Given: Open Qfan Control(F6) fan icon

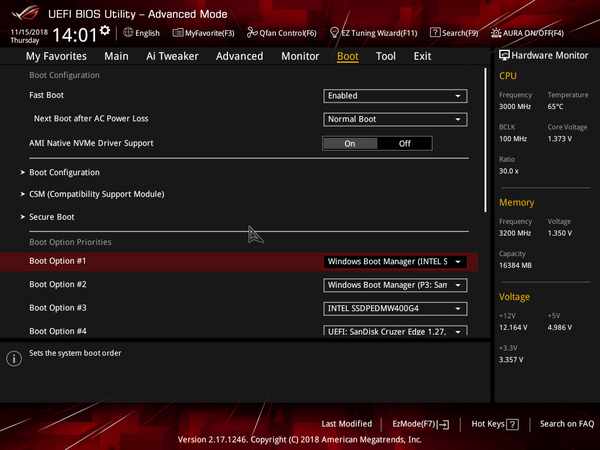Looking at the screenshot, I should [253, 32].
